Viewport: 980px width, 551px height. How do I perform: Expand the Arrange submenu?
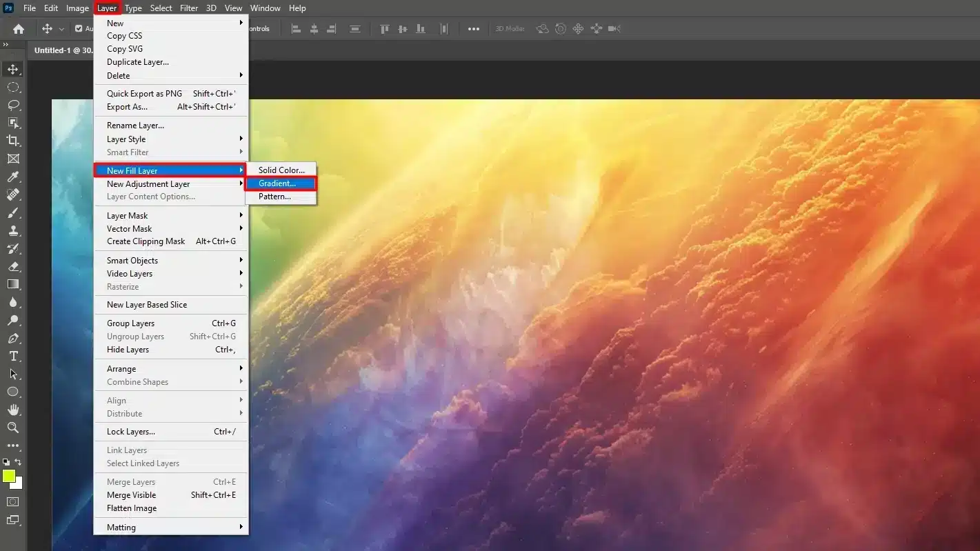click(171, 368)
